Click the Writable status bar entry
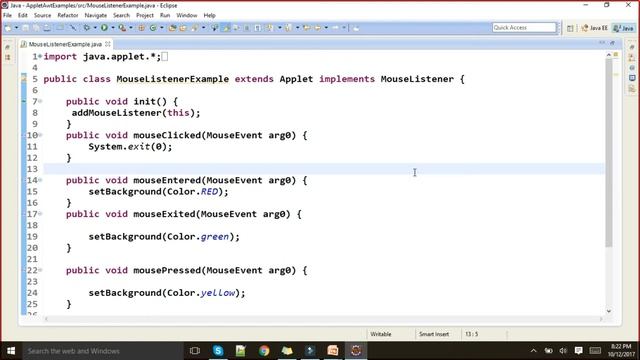640x360 pixels. click(380, 334)
